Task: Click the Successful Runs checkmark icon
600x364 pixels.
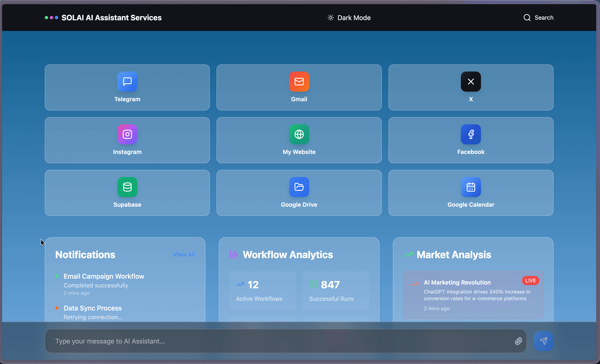Action: point(313,284)
